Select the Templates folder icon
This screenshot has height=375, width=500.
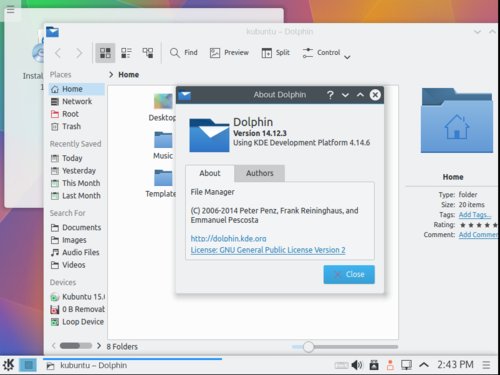[163, 177]
